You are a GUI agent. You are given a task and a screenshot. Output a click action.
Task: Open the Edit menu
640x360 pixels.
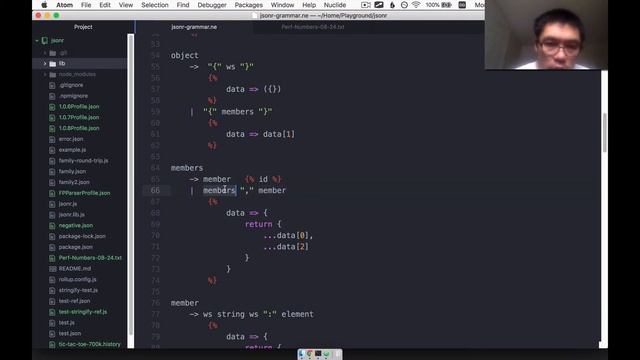coord(105,5)
